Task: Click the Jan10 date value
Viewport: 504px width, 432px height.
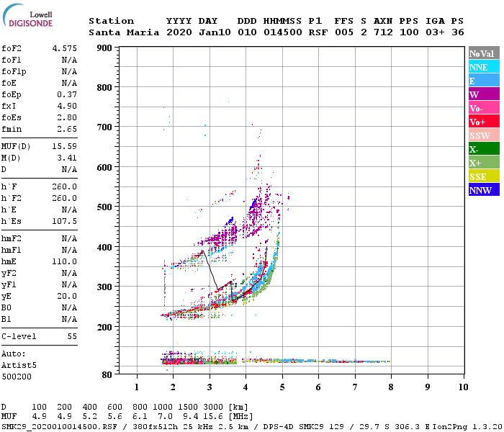Action: 215,32
